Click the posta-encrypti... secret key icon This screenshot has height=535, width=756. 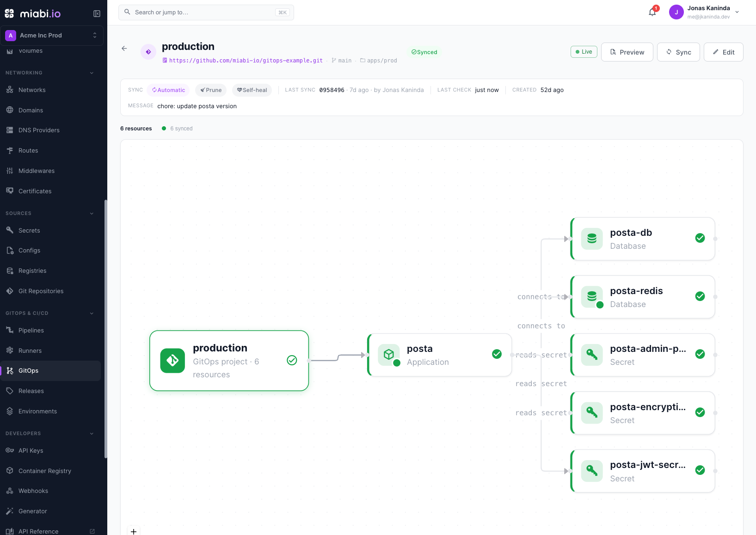[x=592, y=413]
